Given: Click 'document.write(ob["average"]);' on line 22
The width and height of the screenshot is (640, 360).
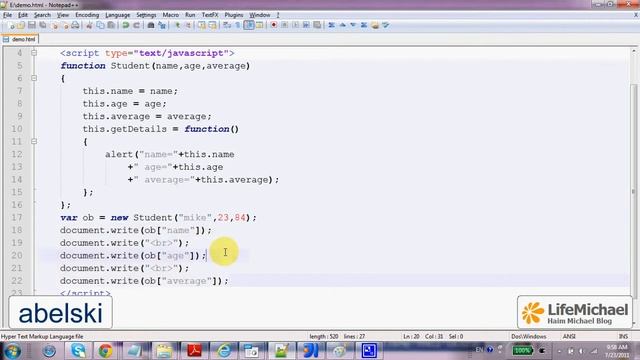Looking at the screenshot, I should (x=144, y=281).
